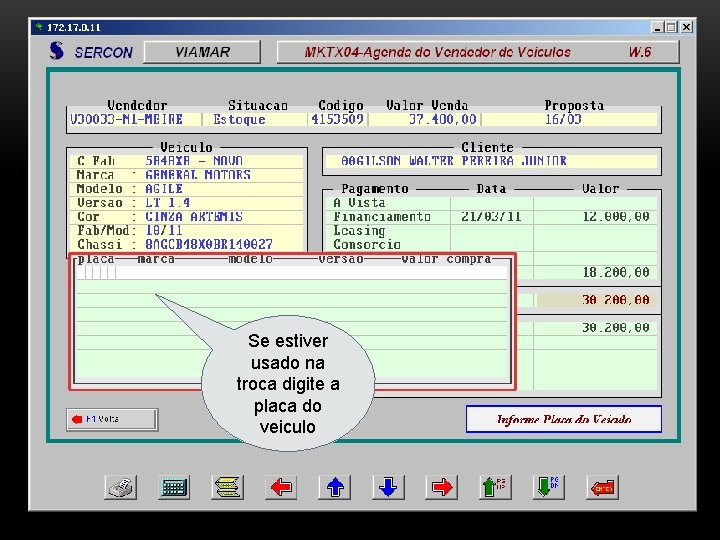Click the blue down arrow icon
Image resolution: width=720 pixels, height=540 pixels.
click(388, 487)
